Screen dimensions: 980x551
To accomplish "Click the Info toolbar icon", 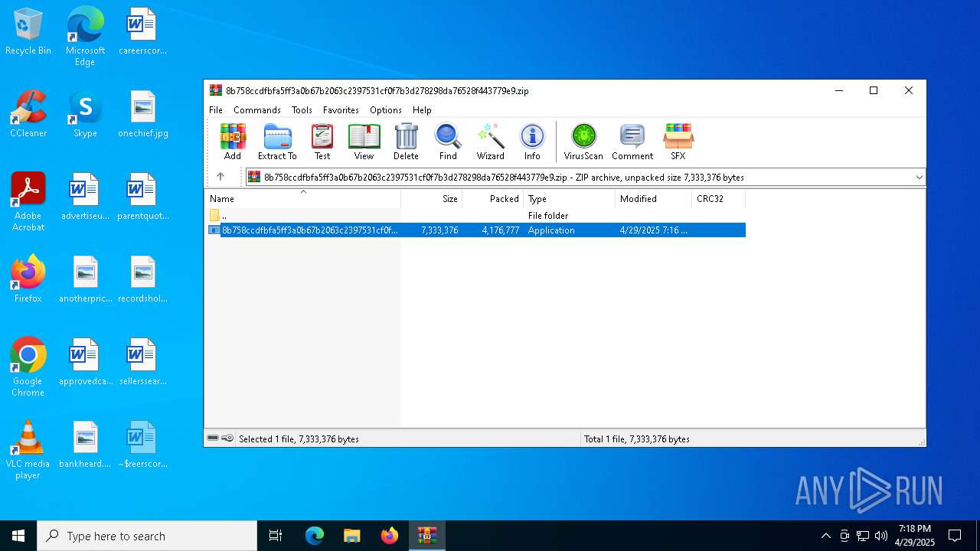I will (532, 142).
